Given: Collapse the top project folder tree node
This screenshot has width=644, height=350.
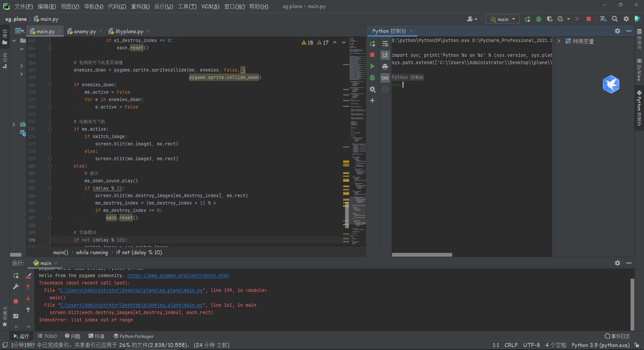Looking at the screenshot, I should click(14, 41).
